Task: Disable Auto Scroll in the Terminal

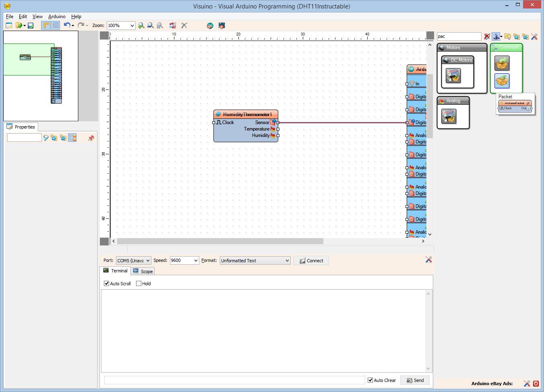Action: coord(106,283)
